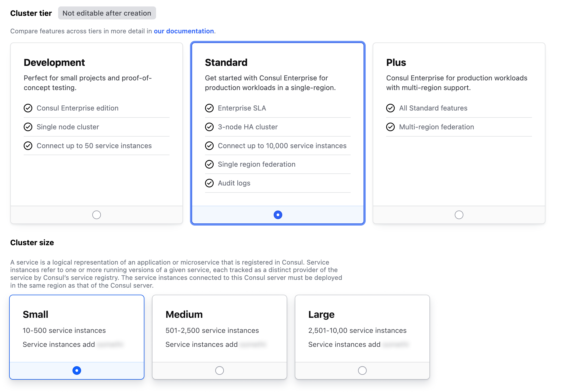This screenshot has height=392, width=564.
Task: Select the Small cluster size radio
Action: pos(77,370)
